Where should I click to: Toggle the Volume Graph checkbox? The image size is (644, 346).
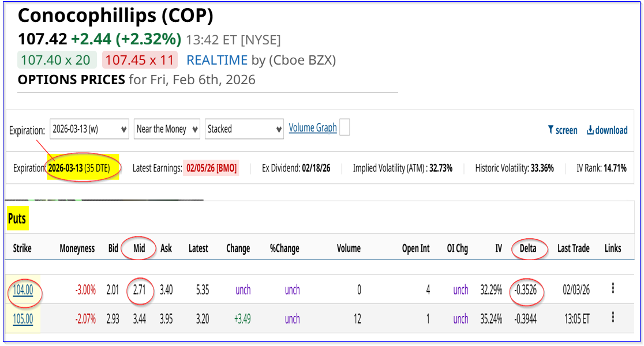pyautogui.click(x=345, y=128)
